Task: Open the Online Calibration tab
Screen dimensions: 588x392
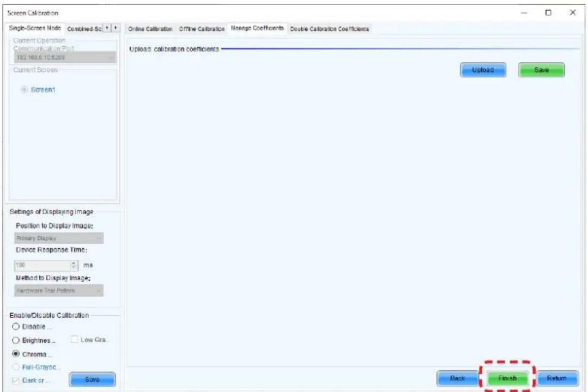Action: [x=150, y=29]
